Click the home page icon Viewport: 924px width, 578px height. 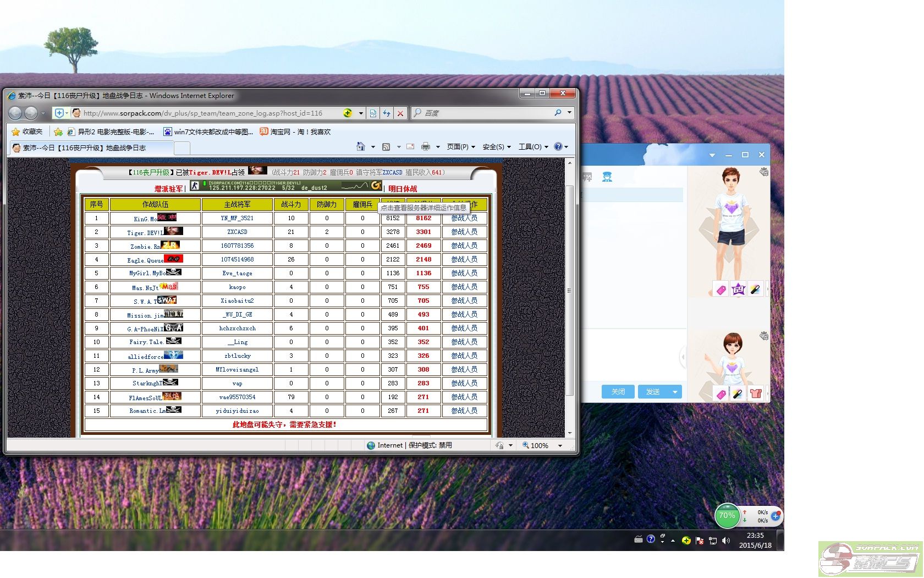click(361, 146)
